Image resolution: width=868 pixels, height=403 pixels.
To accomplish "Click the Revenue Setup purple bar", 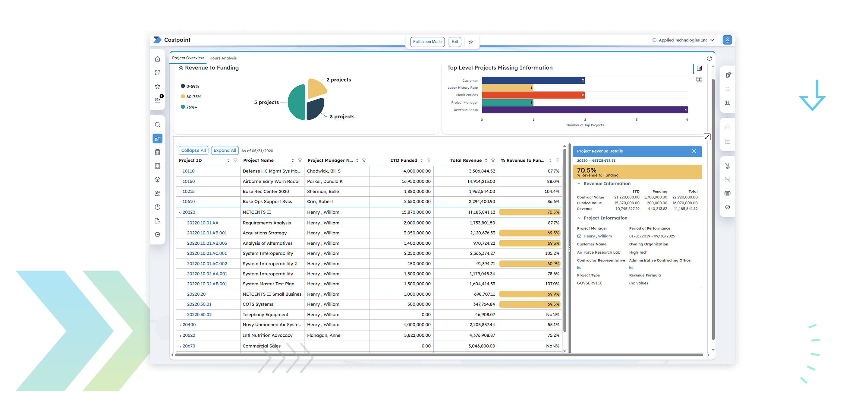I will (585, 110).
